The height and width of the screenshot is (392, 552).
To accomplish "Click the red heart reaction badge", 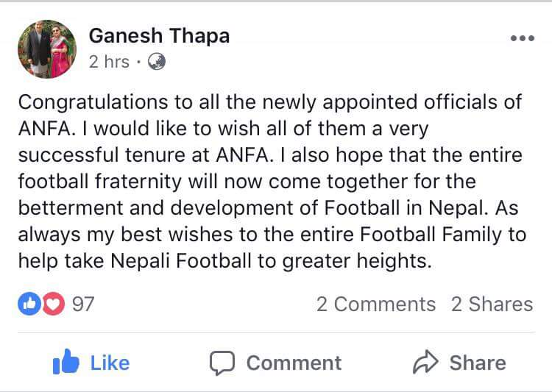I will tap(53, 304).
